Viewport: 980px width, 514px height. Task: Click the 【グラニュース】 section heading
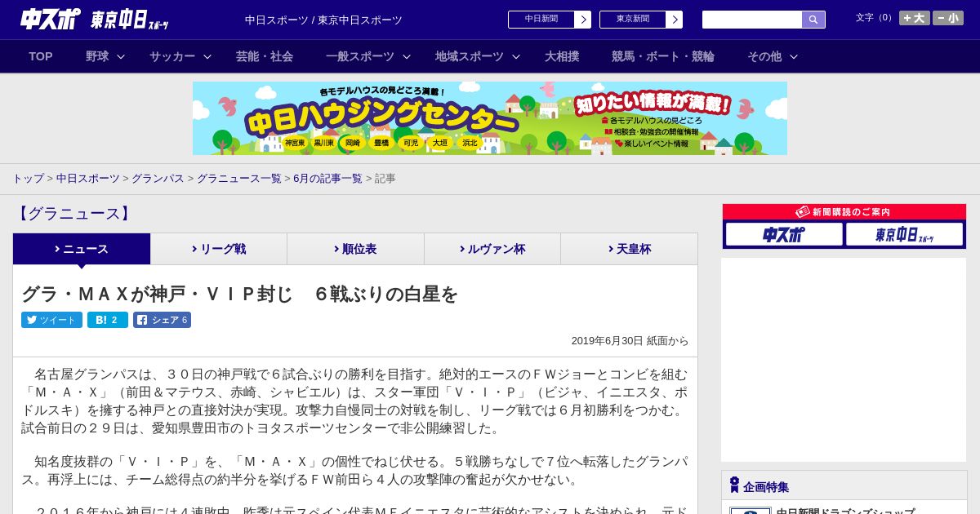click(x=73, y=214)
